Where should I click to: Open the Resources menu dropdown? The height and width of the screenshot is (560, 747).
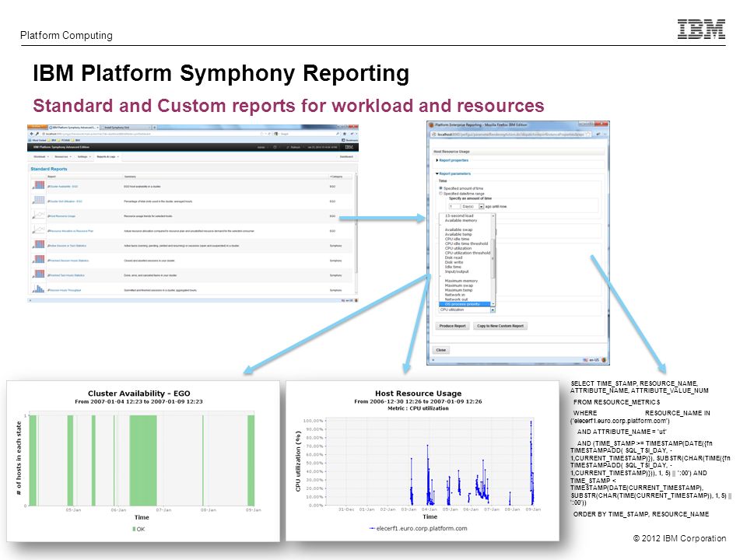point(62,156)
